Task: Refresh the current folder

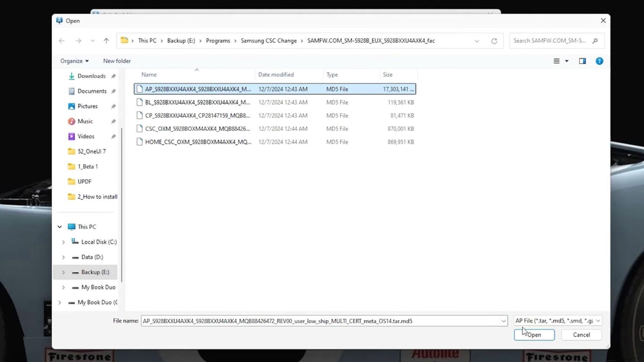Action: click(494, 41)
